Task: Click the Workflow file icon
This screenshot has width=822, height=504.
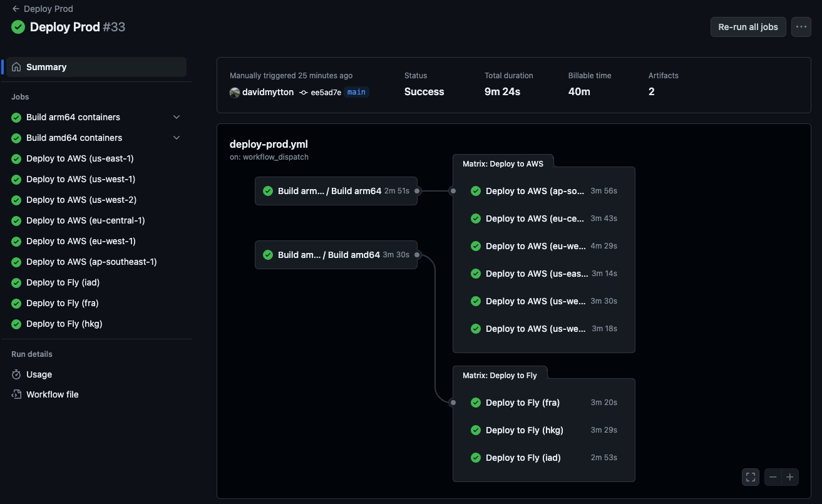Action: 16,394
